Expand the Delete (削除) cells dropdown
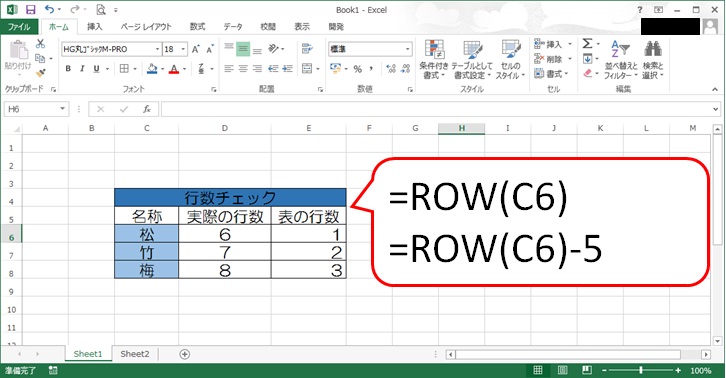This screenshot has width=726, height=378. click(x=570, y=59)
